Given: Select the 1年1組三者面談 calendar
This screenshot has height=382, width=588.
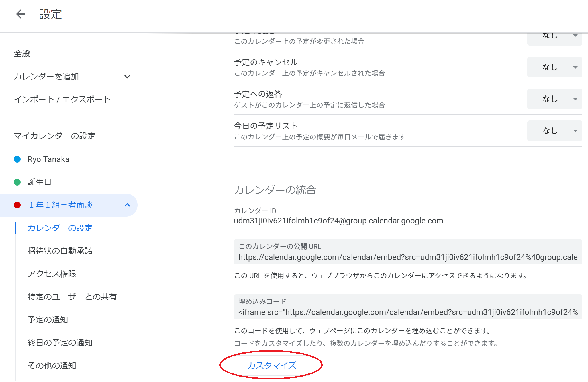Looking at the screenshot, I should (60, 205).
